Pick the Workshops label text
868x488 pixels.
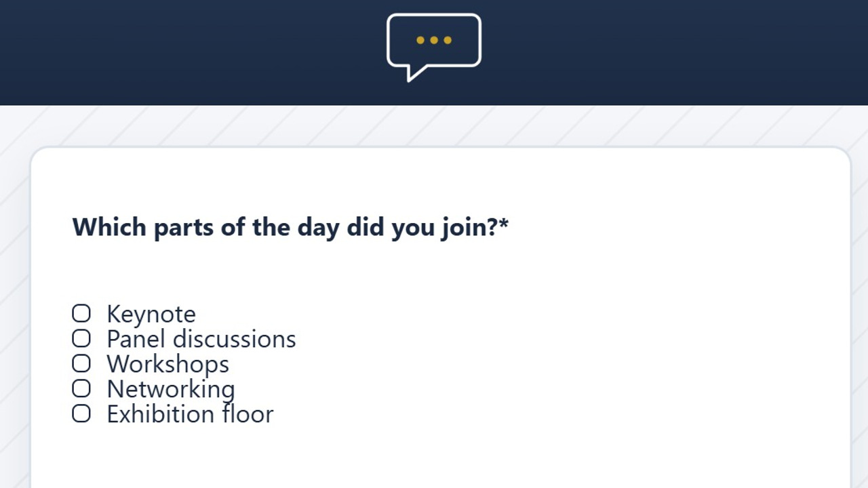coord(168,365)
